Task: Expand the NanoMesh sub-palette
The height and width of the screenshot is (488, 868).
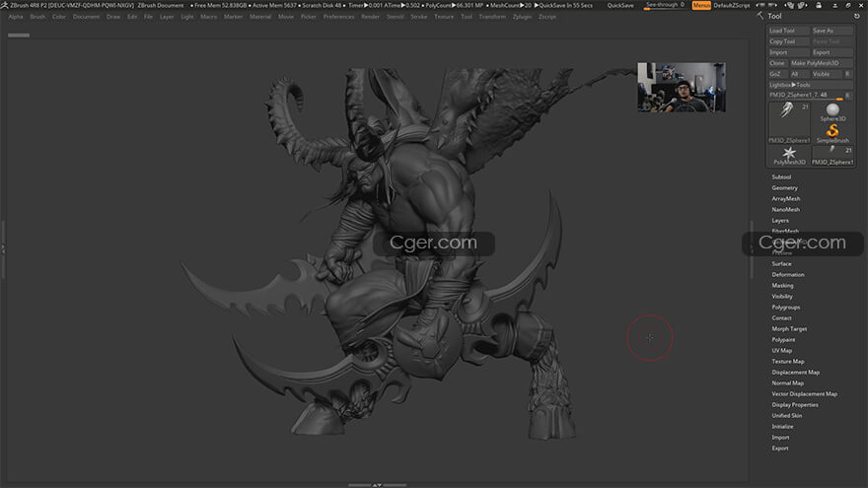Action: point(785,210)
